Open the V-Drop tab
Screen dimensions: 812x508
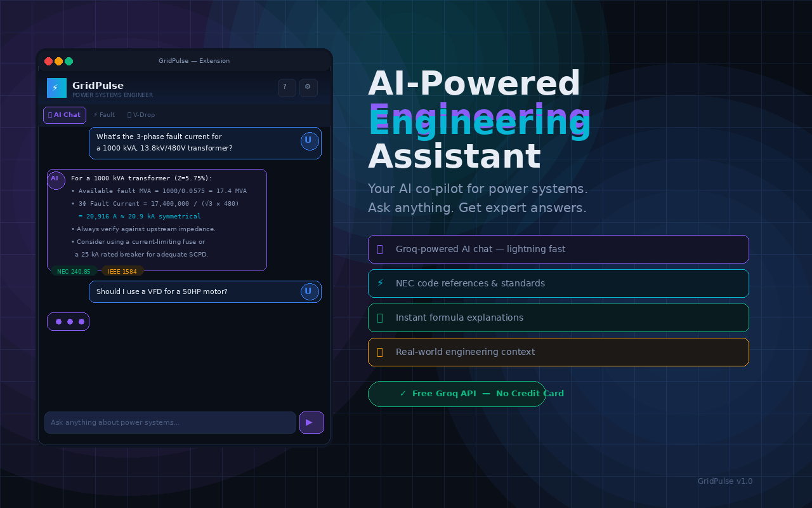[x=141, y=115]
